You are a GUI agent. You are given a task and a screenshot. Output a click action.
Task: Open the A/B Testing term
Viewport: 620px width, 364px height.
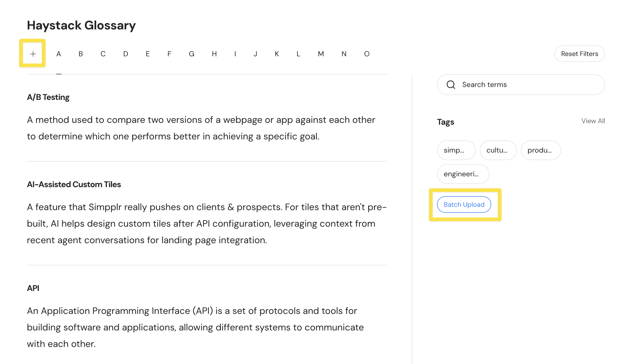[x=48, y=97]
